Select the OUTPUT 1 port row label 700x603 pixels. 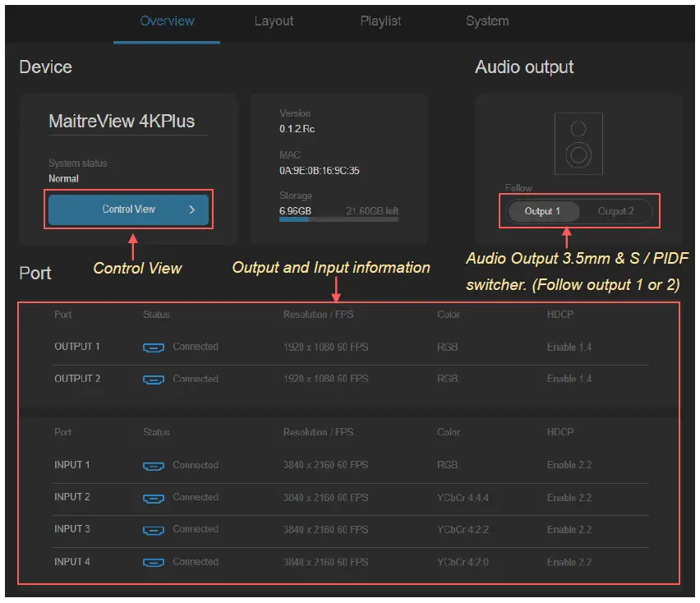pyautogui.click(x=77, y=347)
